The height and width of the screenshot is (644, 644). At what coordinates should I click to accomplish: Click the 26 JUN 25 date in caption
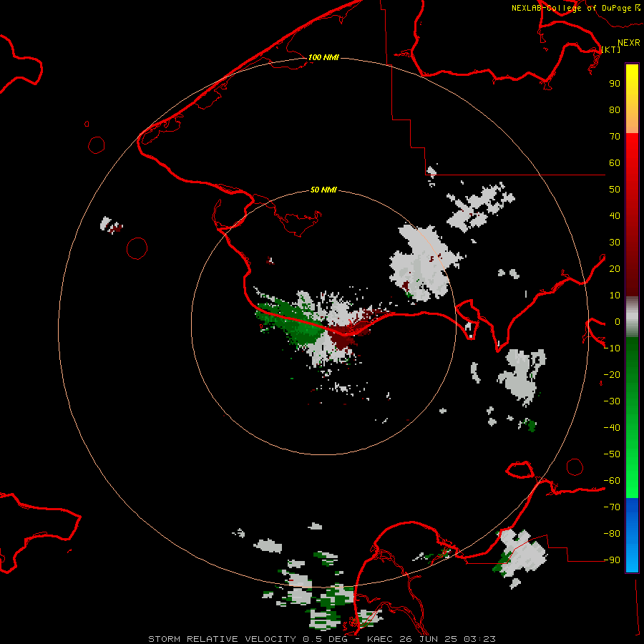(430, 639)
